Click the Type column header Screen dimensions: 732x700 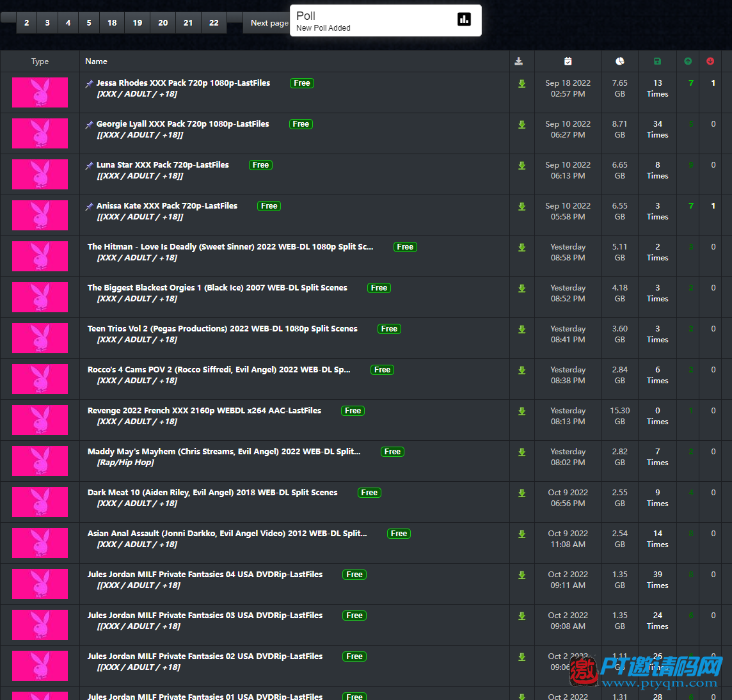(40, 61)
